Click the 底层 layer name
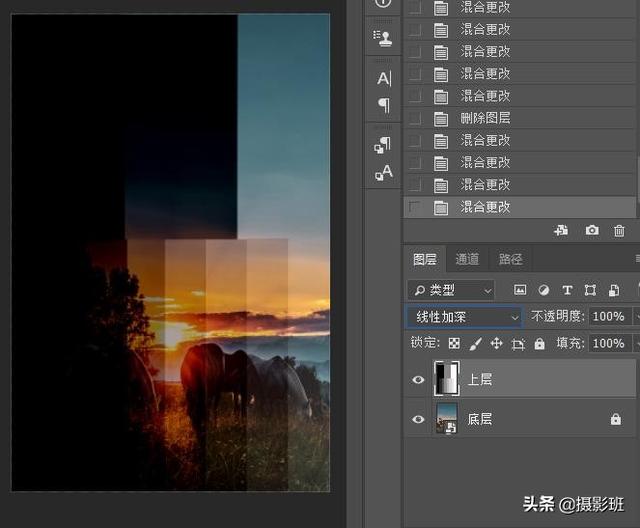The height and width of the screenshot is (528, 640). [480, 419]
